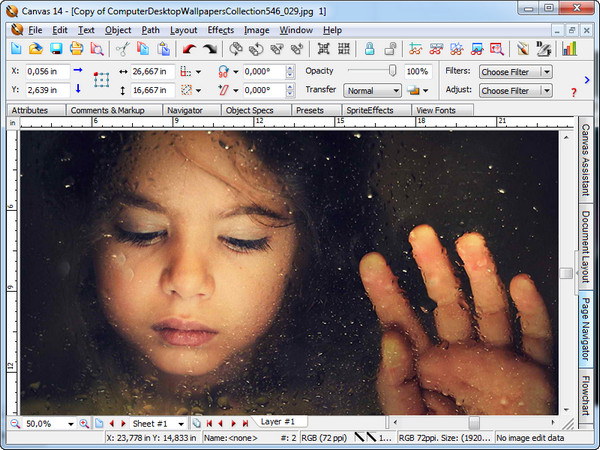
Task: Click the Opacity slider
Action: click(371, 71)
